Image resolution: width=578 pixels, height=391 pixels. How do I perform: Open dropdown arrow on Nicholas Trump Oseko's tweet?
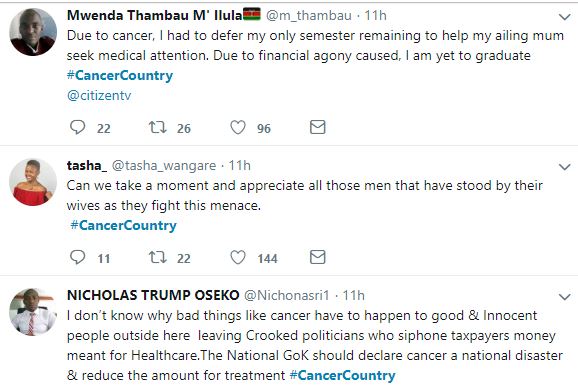pyautogui.click(x=565, y=297)
